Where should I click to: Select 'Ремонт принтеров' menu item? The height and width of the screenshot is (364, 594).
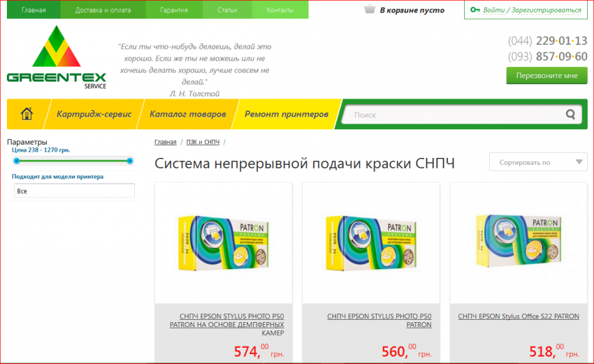pos(287,114)
